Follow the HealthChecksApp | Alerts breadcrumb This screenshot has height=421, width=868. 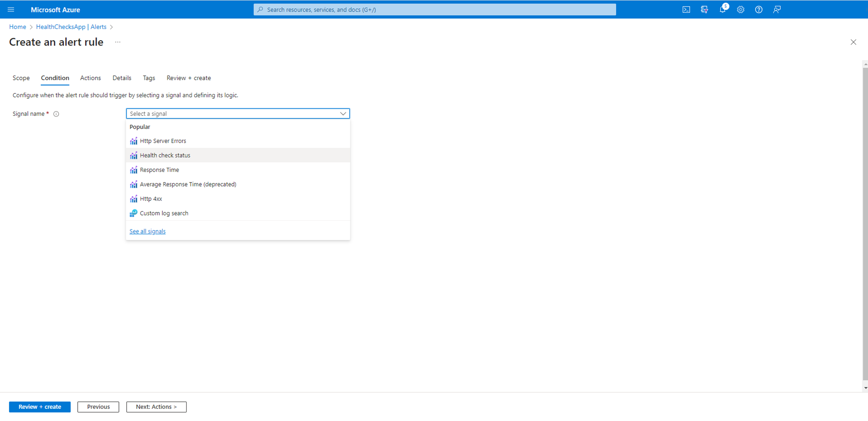click(x=71, y=27)
